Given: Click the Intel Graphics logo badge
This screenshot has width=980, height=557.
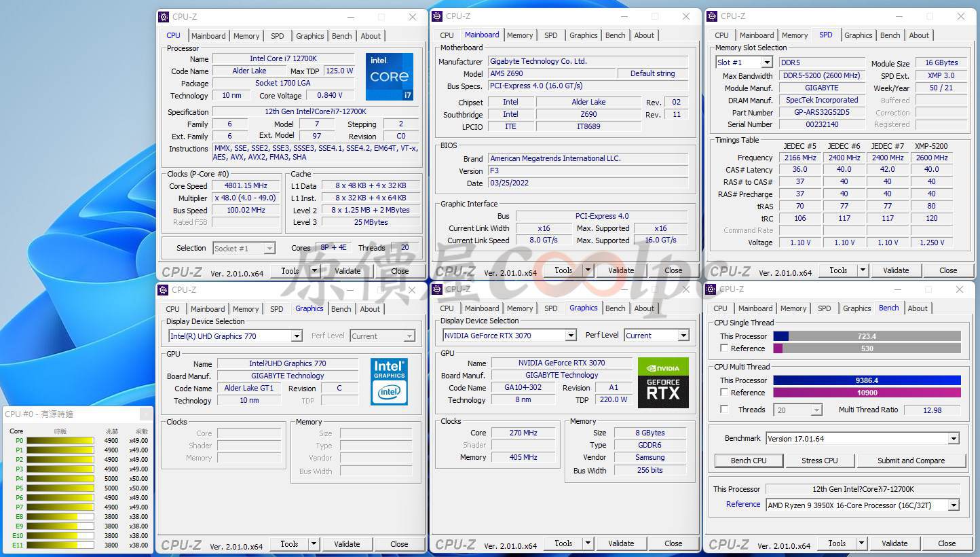Looking at the screenshot, I should click(x=390, y=382).
